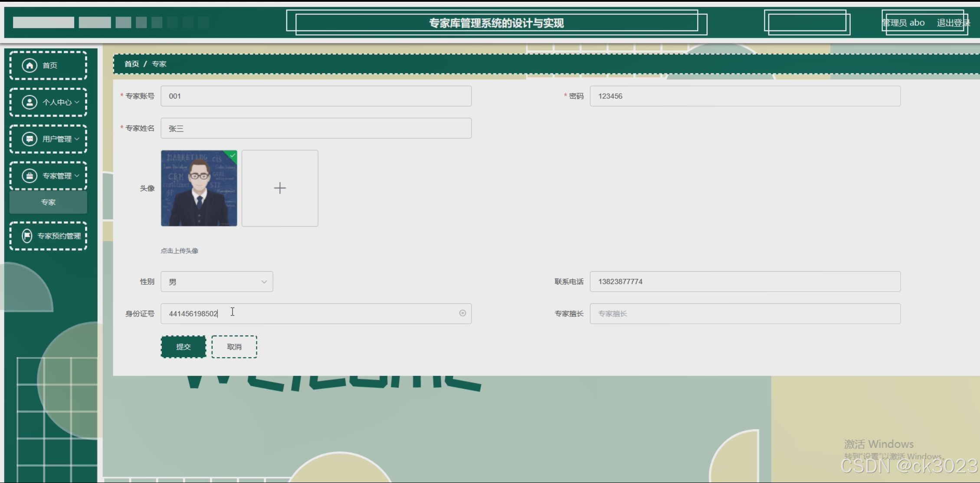Collapse the 专家管理 menu chevron
Image resolution: width=980 pixels, height=483 pixels.
pyautogui.click(x=77, y=176)
